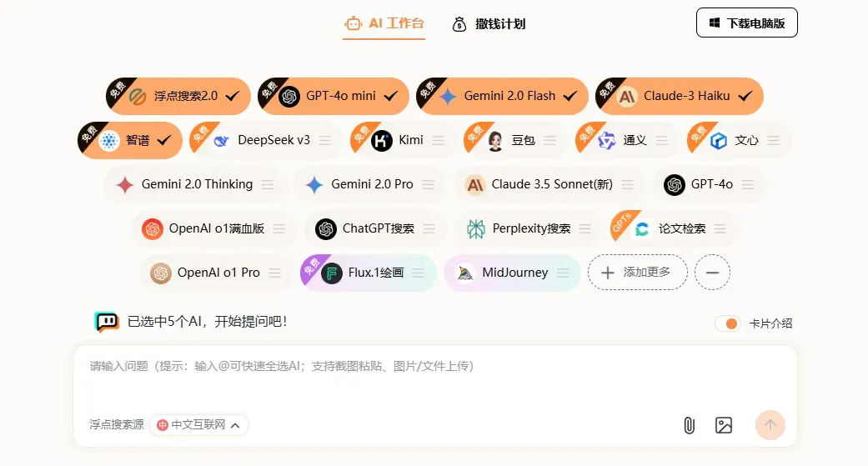Image resolution: width=868 pixels, height=466 pixels.
Task: Click the paperclip attach file icon
Action: (x=689, y=425)
